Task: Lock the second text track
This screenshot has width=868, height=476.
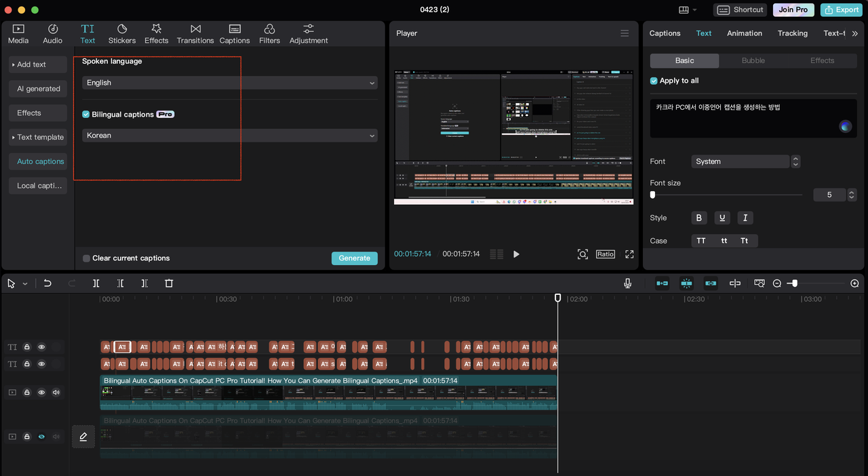Action: tap(27, 364)
